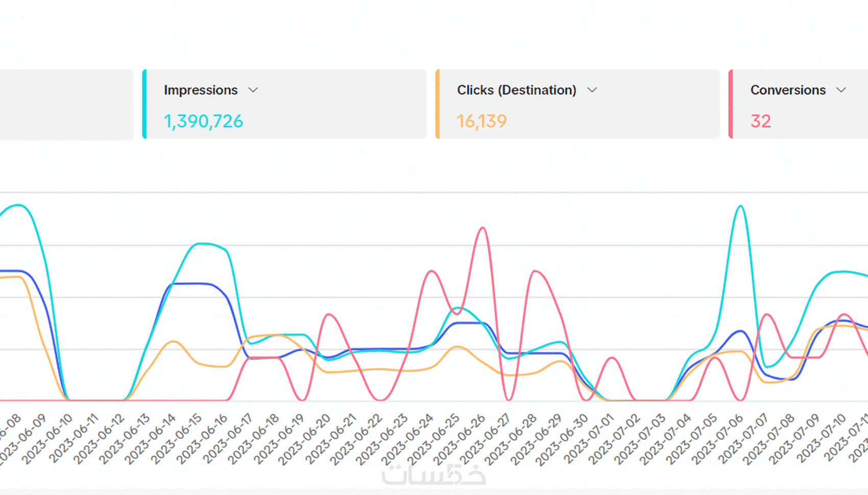The height and width of the screenshot is (495, 868).
Task: Open the Impressions metric dropdown chevron
Action: coord(253,90)
